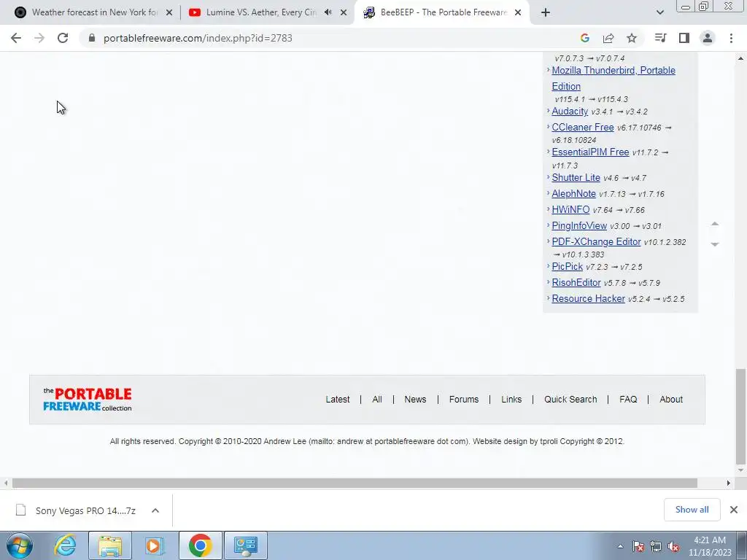Open the All footer menu item
Viewport: 747px width, 560px height.
click(x=377, y=399)
